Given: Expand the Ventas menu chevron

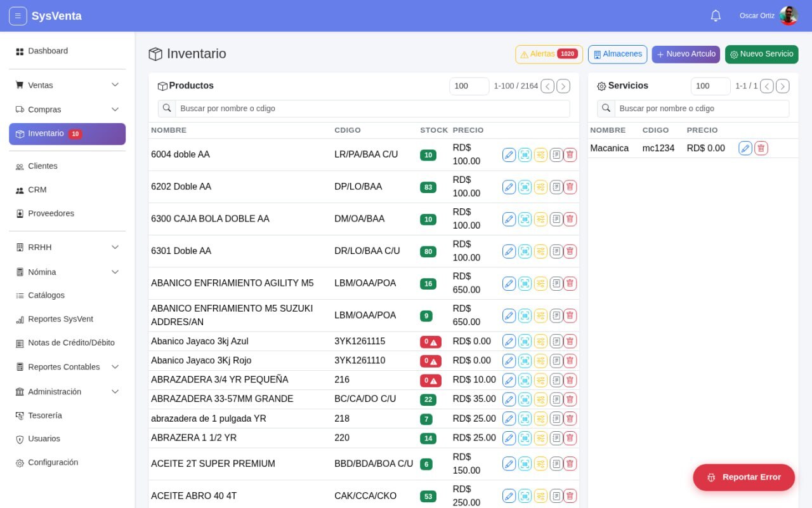Looking at the screenshot, I should pos(115,85).
